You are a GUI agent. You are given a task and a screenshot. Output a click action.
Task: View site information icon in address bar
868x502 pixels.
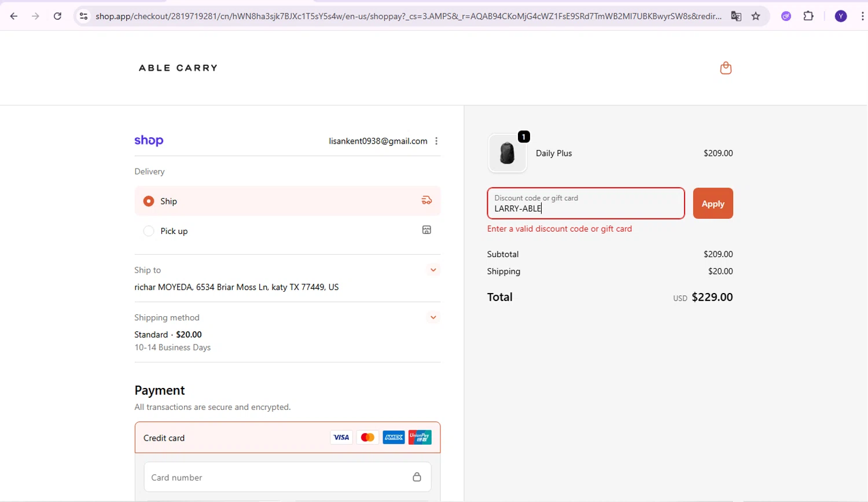coord(84,16)
